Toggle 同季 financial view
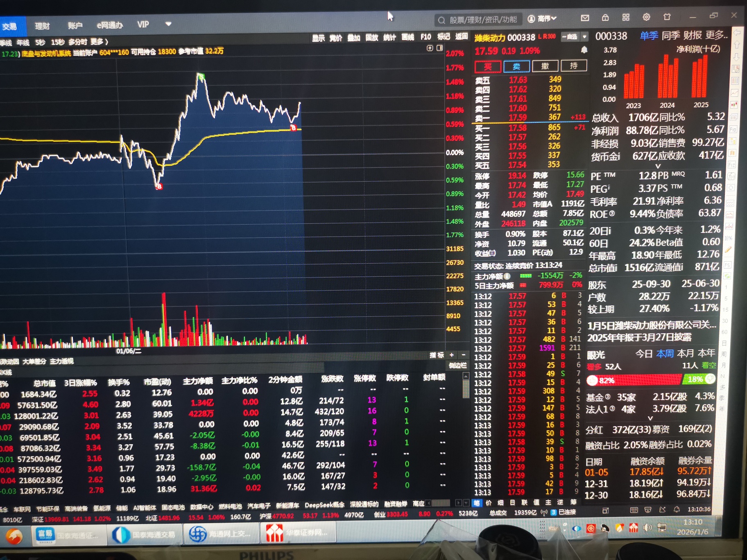 pyautogui.click(x=671, y=36)
